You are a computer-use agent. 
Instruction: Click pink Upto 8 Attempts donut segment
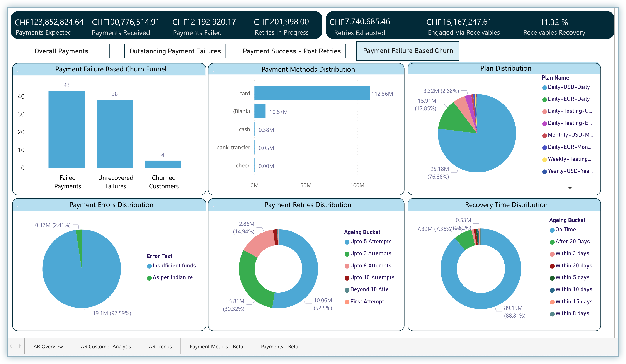coord(261,242)
